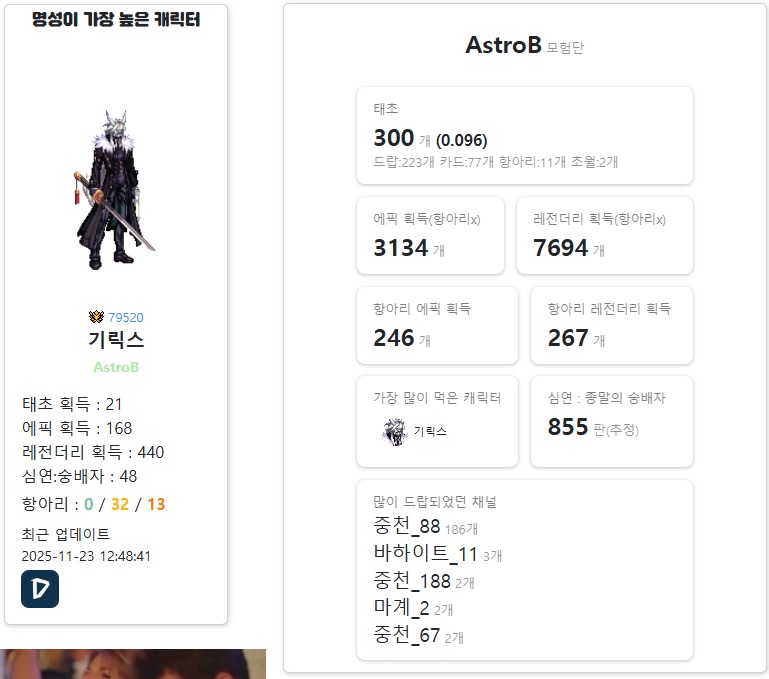Screen dimensions: 769x679
Task: Click the orange 32 jar count
Action: pos(120,504)
